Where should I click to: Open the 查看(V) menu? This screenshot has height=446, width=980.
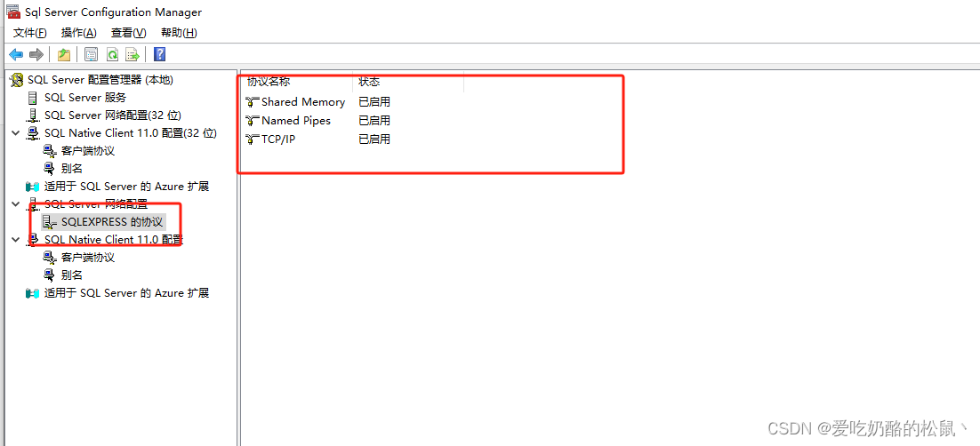coord(128,33)
